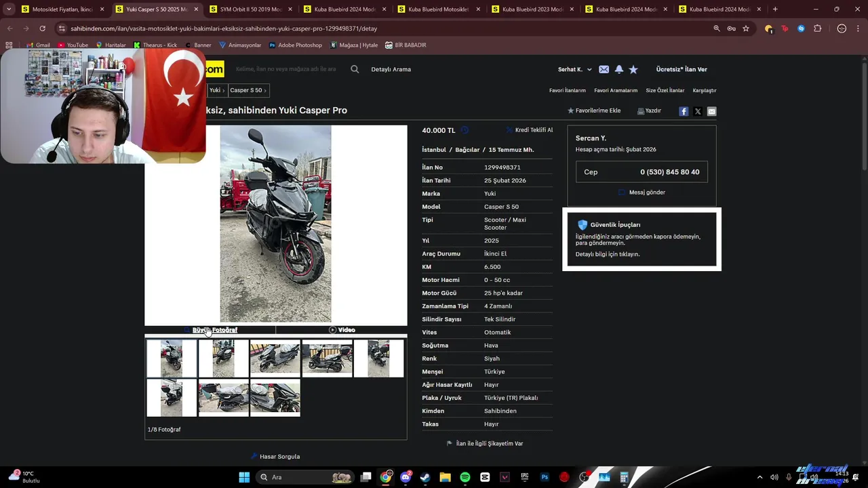The width and height of the screenshot is (868, 488).
Task: Reload the page with browser refresh icon
Action: click(x=42, y=28)
